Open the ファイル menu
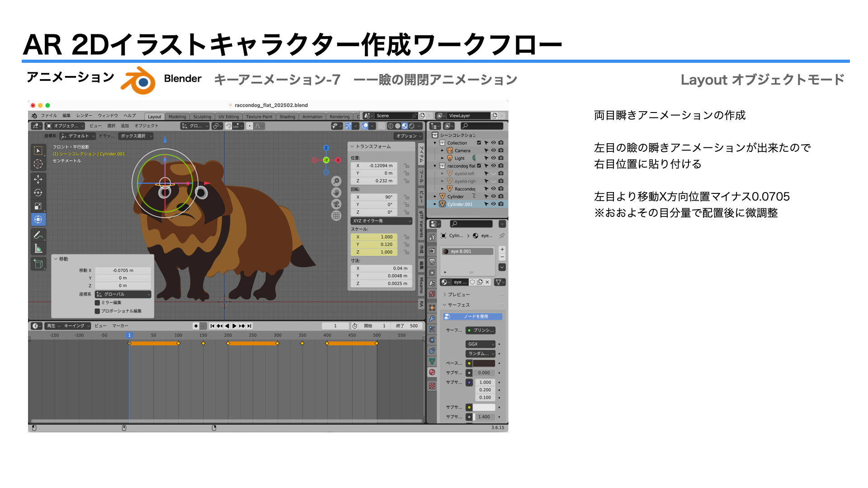Screen dimensions: 868x488 [x=49, y=116]
